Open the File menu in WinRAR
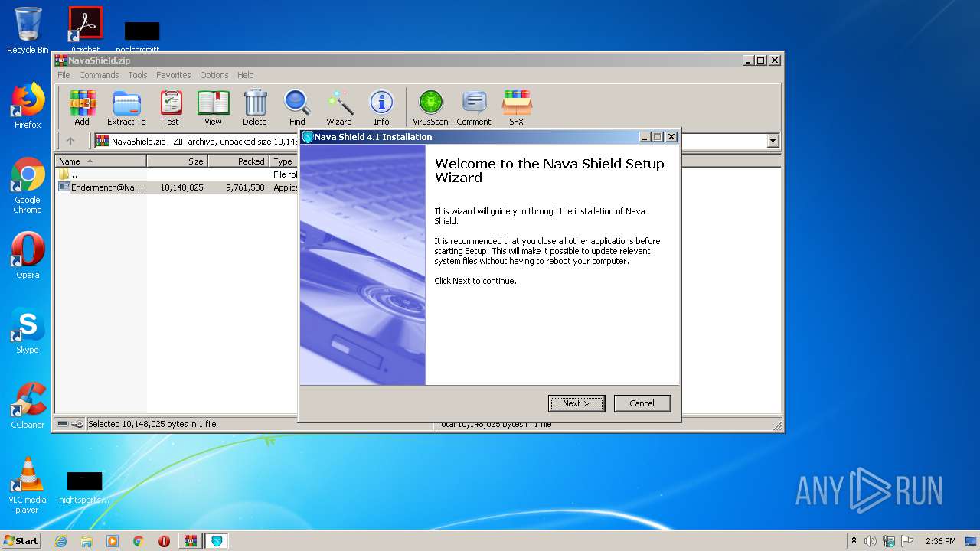Screen dimensions: 980x551 click(x=64, y=75)
